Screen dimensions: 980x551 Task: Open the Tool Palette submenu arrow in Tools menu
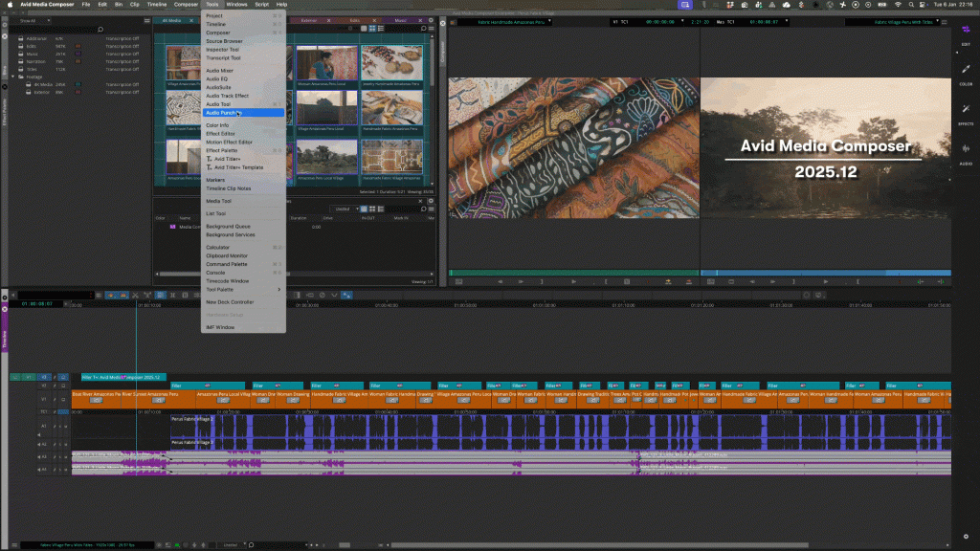click(280, 289)
